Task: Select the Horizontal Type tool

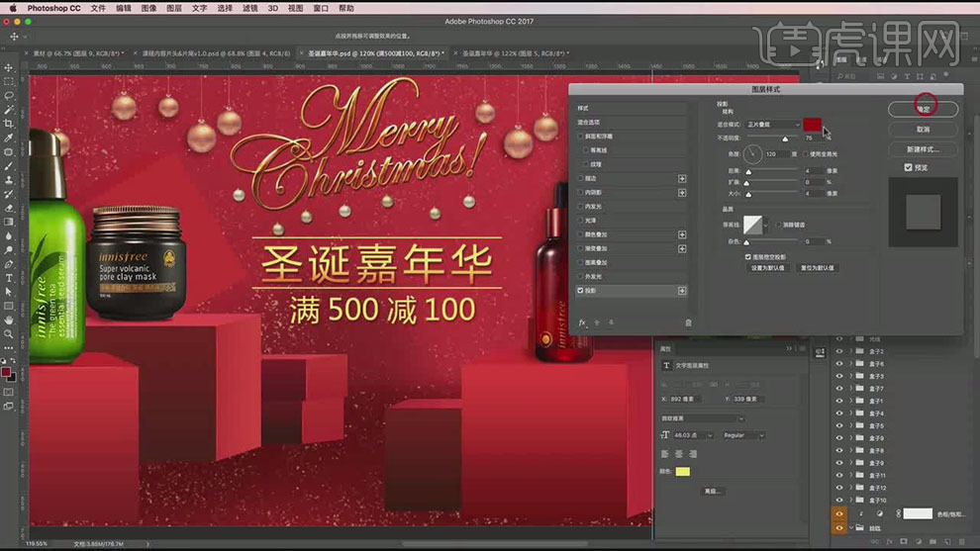Action: click(x=9, y=278)
